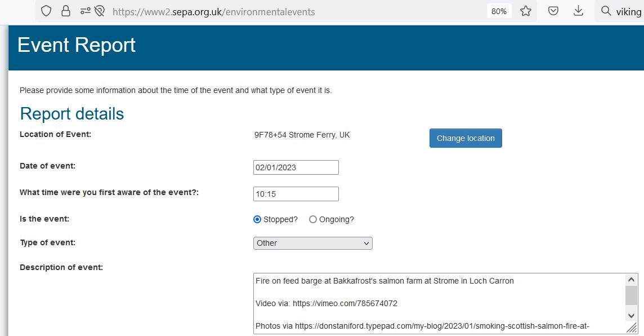Click the search magnifier icon

coord(606,11)
